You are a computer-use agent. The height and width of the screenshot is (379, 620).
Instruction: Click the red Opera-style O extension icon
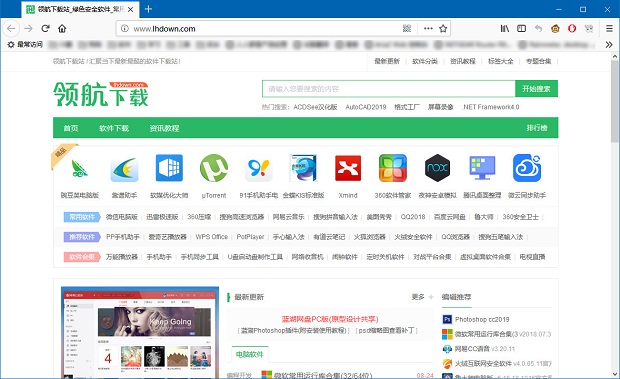click(572, 28)
